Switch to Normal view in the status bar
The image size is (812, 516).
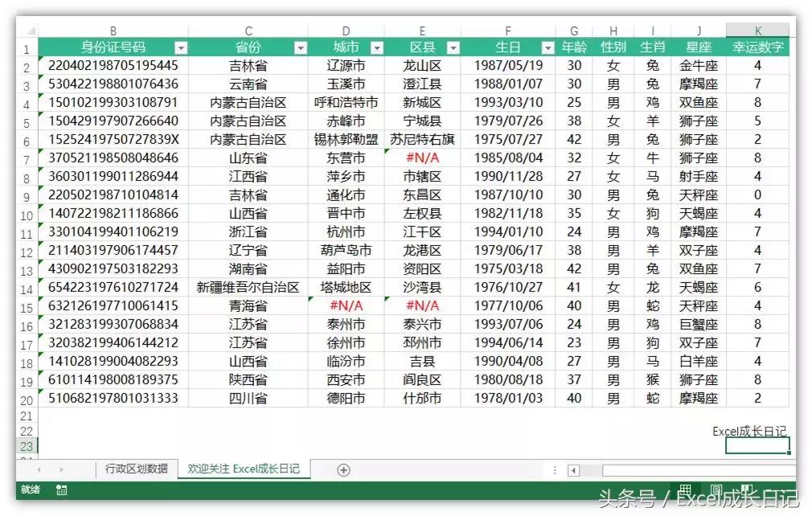tap(687, 489)
